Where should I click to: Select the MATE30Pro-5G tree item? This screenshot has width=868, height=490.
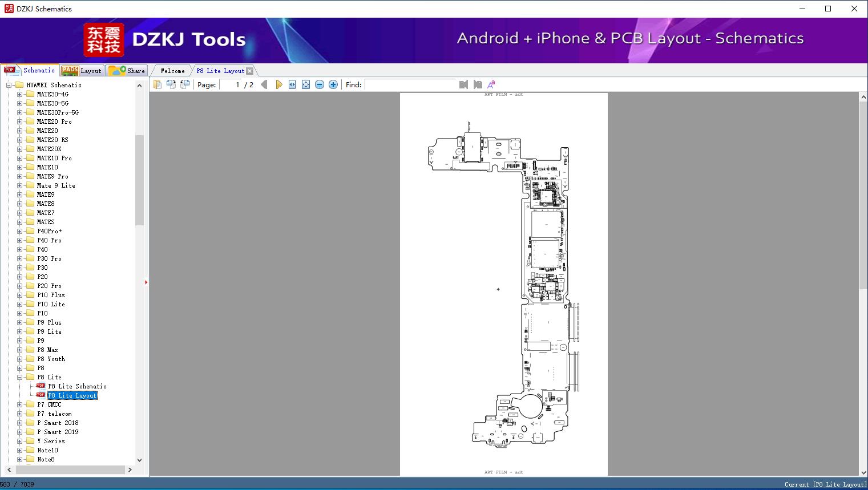pos(58,112)
